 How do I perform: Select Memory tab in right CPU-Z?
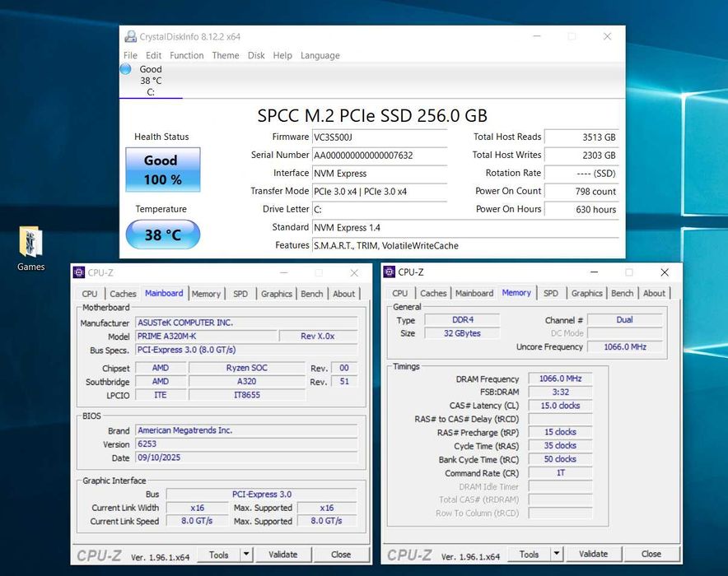click(x=516, y=293)
